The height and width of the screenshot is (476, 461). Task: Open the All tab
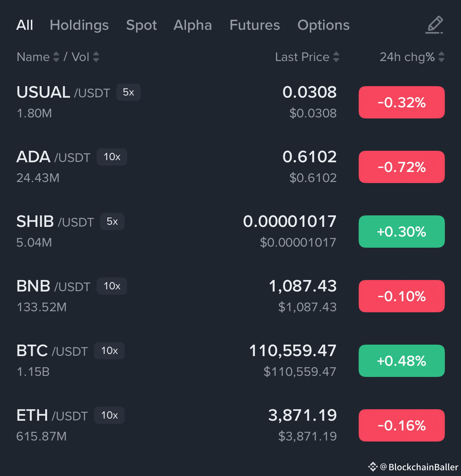[25, 25]
